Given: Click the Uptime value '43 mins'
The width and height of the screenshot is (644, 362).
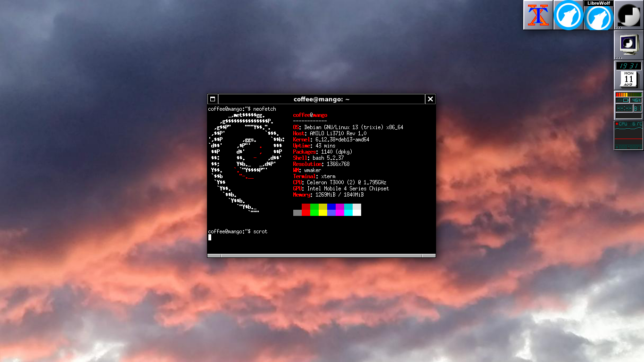Looking at the screenshot, I should coord(325,146).
